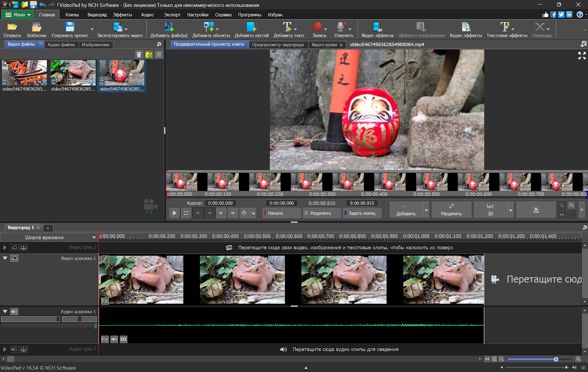
Task: Click Экспортировать видео icon
Action: (119, 30)
